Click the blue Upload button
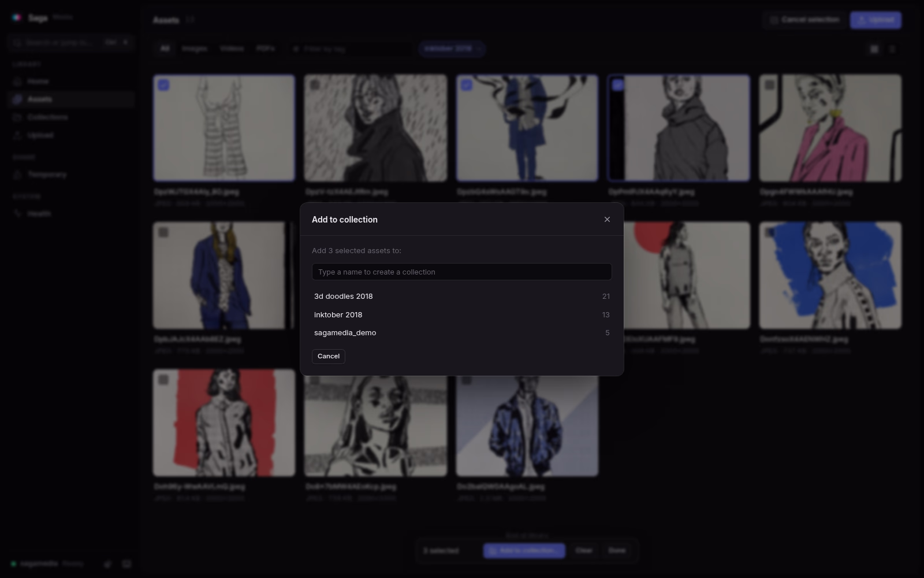 pyautogui.click(x=875, y=20)
